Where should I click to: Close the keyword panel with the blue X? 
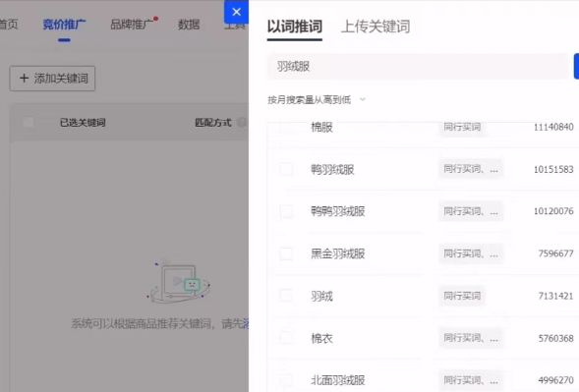pyautogui.click(x=236, y=12)
